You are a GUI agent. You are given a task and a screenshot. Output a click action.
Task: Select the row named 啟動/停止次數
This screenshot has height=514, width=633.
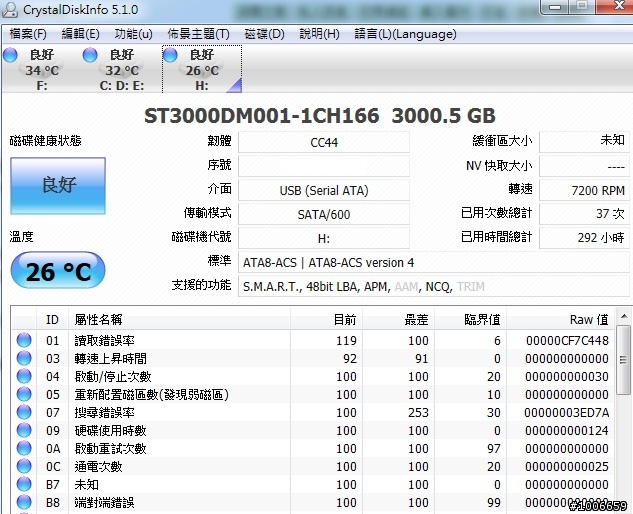313,376
